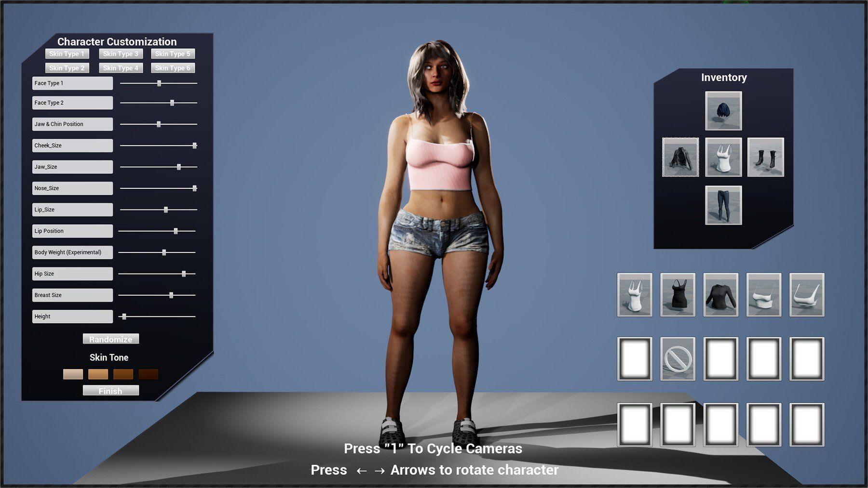Image resolution: width=868 pixels, height=488 pixels.
Task: Select the leather jacket inventory slot
Action: click(x=680, y=157)
